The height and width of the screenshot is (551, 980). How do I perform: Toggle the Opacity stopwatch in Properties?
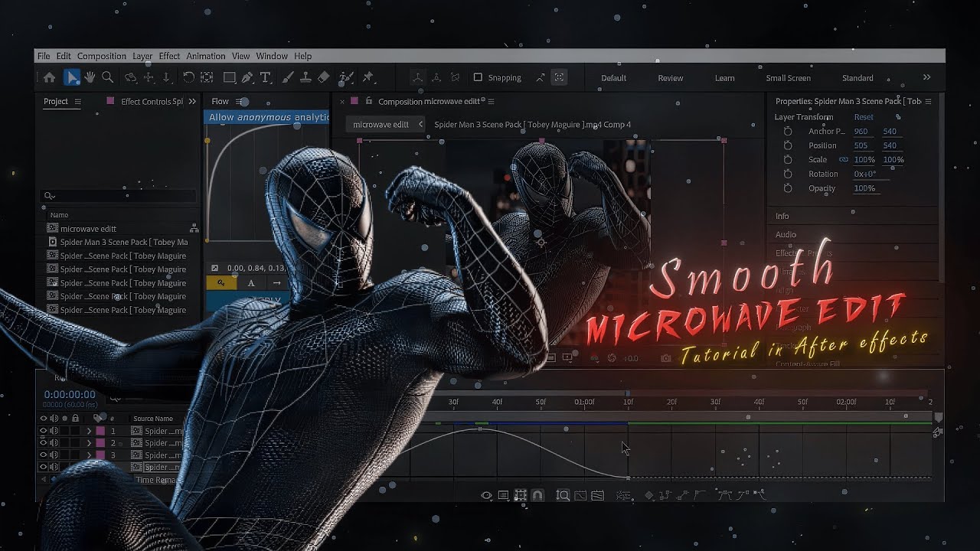tap(788, 188)
